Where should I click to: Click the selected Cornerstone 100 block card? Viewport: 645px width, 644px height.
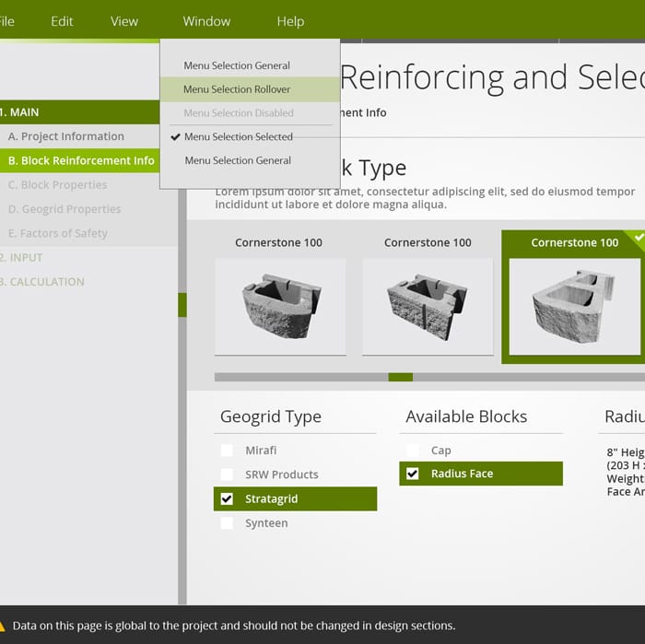[573, 297]
